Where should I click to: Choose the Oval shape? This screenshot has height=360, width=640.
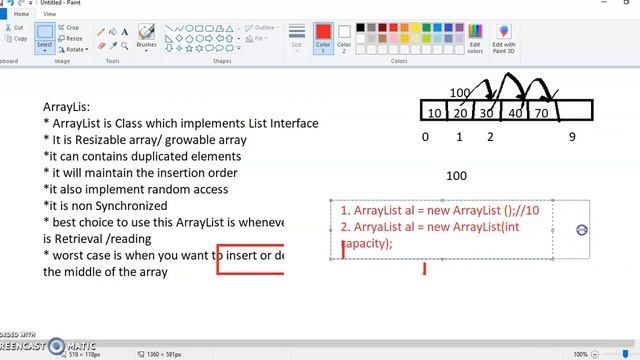coord(189,29)
